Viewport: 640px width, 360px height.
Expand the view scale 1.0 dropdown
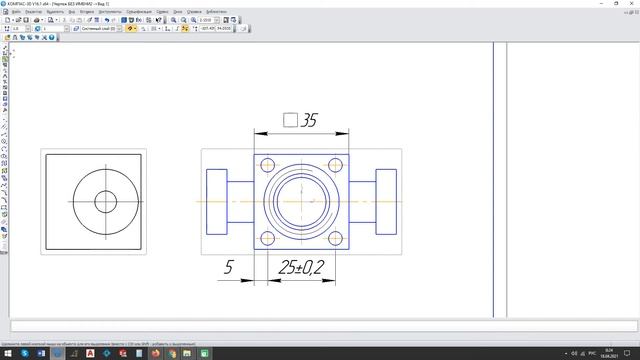[28, 29]
